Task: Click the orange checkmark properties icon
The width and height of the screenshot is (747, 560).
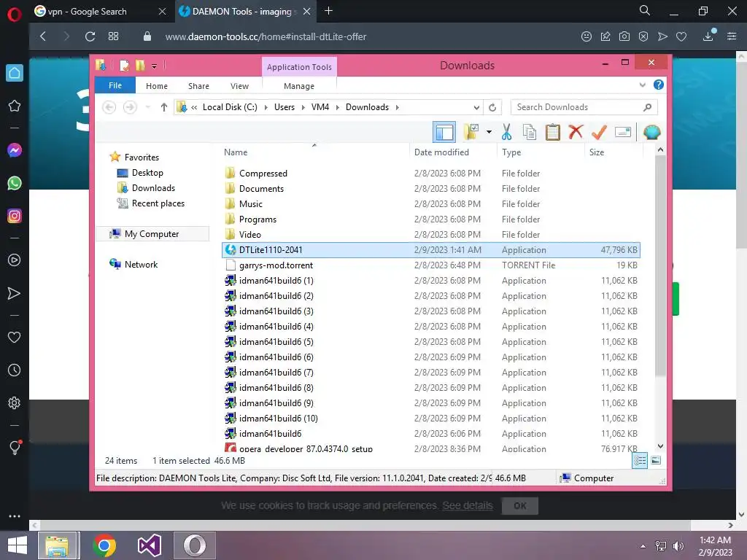Action: (599, 132)
